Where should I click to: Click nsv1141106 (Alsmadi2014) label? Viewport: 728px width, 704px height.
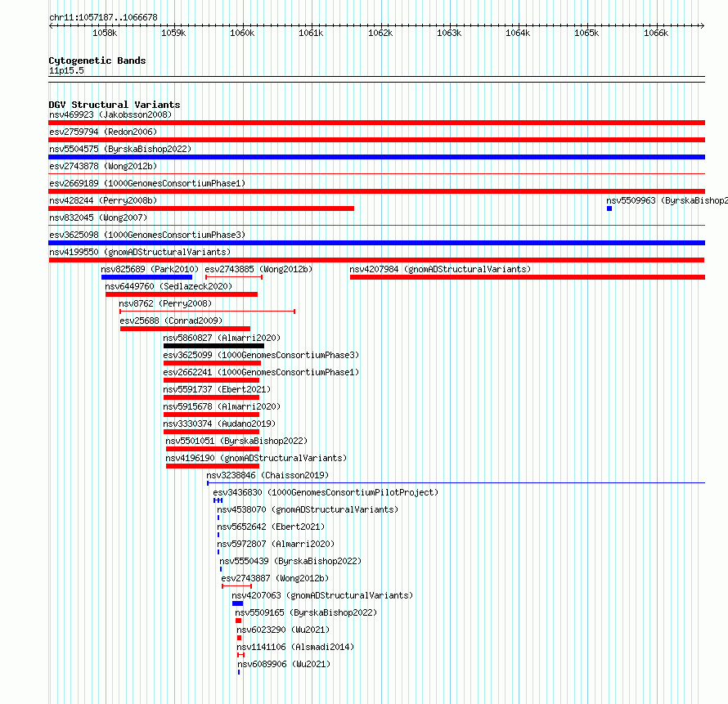click(x=295, y=647)
